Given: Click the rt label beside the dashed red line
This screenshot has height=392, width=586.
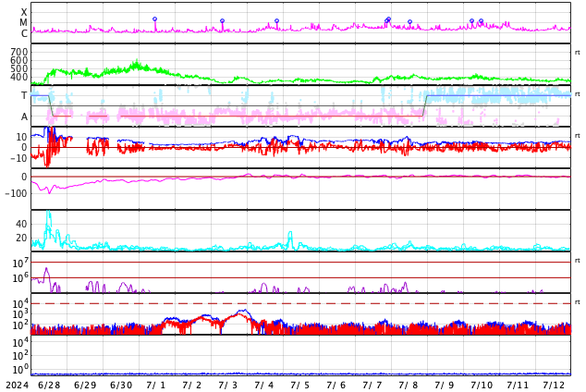Looking at the screenshot, I should 578,302.
